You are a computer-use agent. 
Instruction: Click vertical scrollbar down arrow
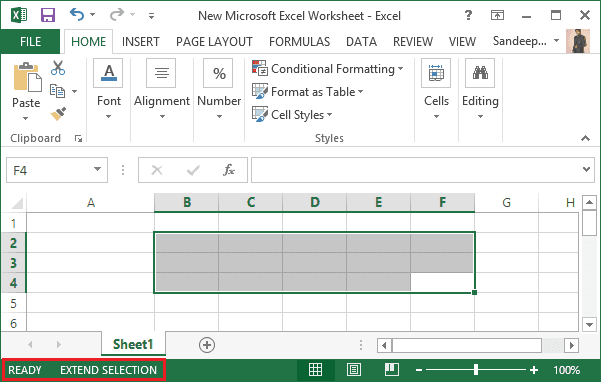(x=589, y=325)
